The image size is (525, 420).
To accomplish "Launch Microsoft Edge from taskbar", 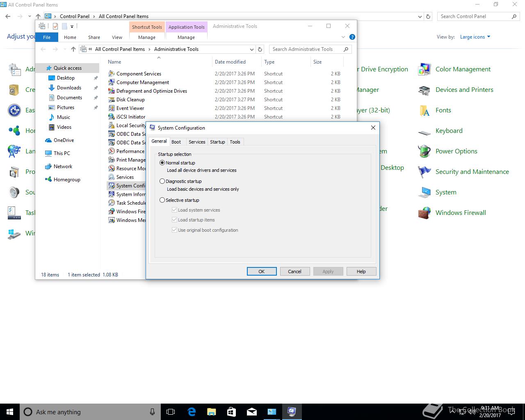I will (x=192, y=412).
